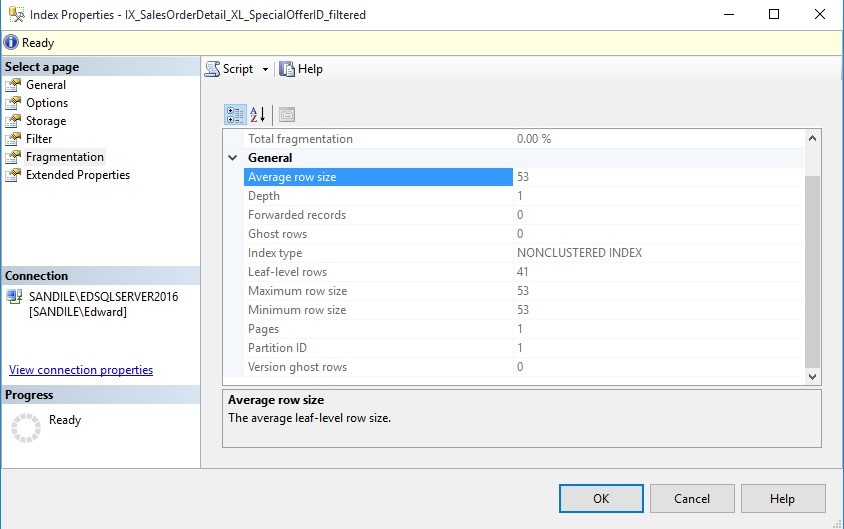Open the General page
Screen dimensions: 844x529
(x=46, y=85)
